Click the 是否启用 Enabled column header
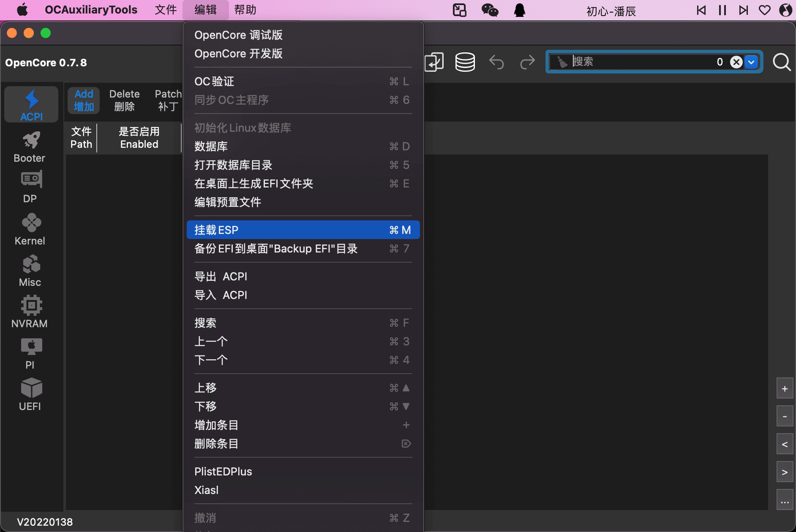 click(x=139, y=138)
